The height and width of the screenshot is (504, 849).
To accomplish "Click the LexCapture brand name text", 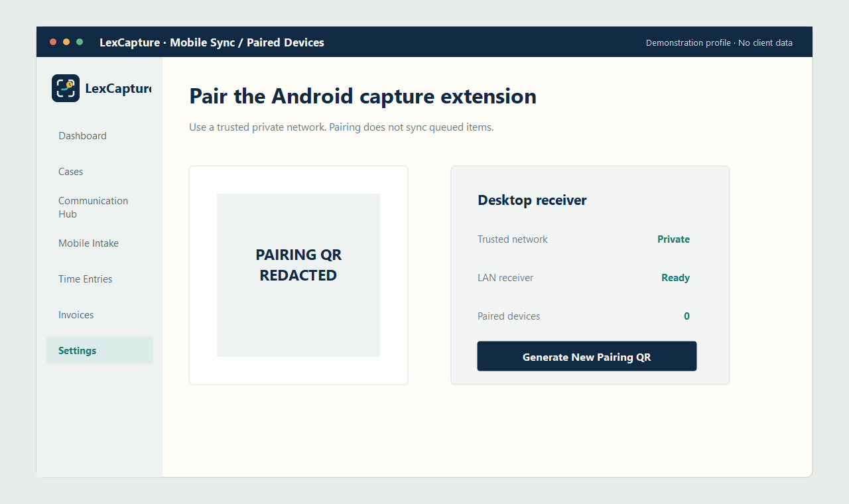I will pos(118,88).
